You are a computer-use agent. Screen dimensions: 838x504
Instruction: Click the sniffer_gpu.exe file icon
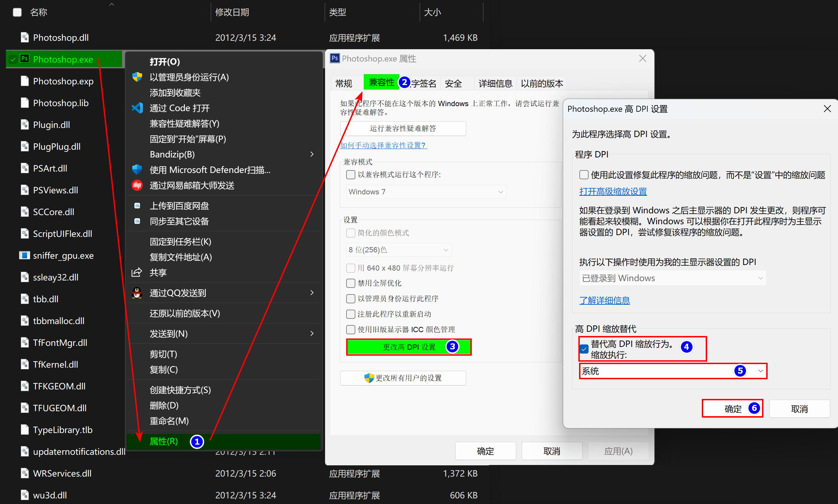[x=25, y=256]
